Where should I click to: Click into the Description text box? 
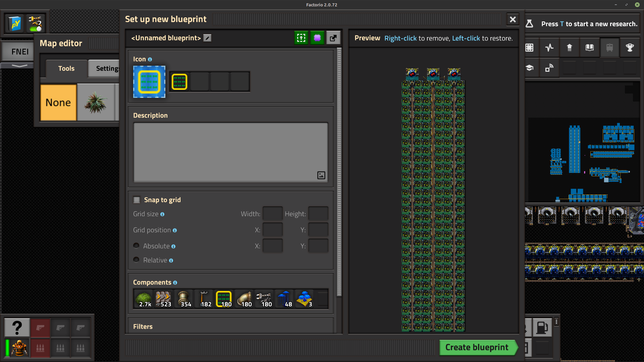(x=230, y=152)
